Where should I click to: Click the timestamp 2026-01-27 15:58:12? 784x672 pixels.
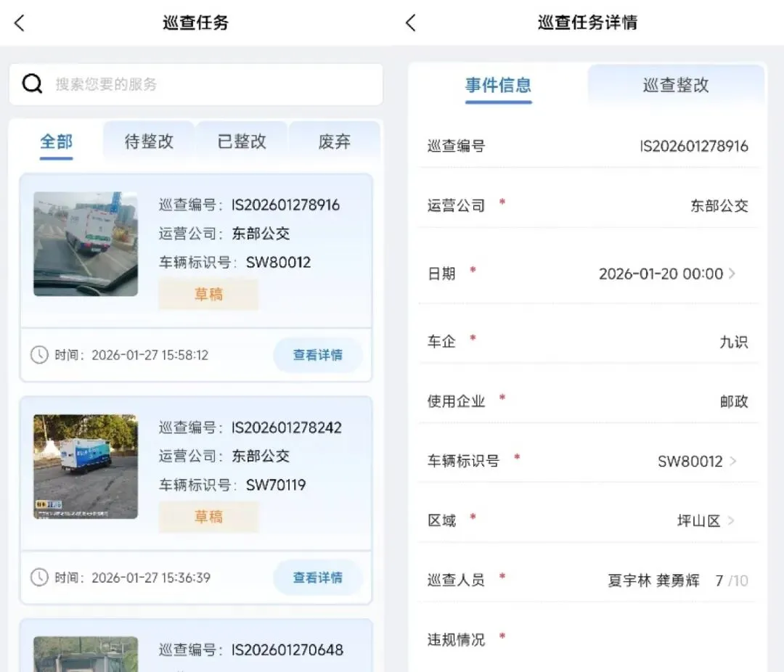[x=150, y=355]
